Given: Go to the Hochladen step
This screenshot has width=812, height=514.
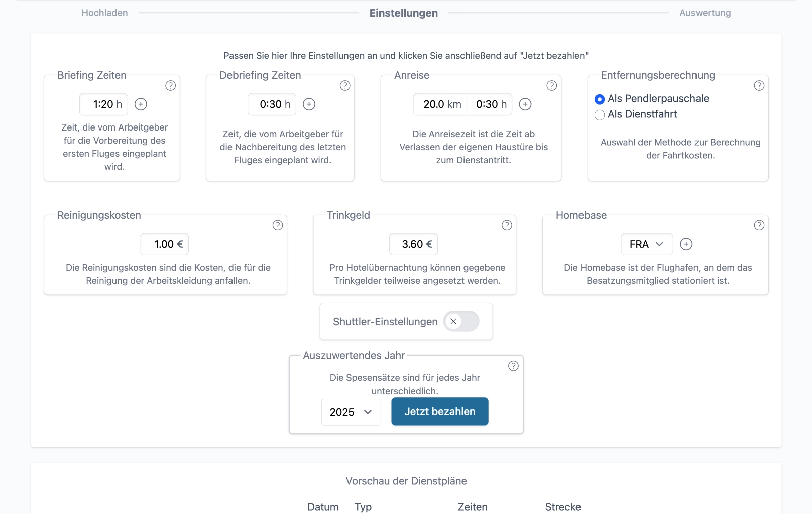Looking at the screenshot, I should tap(104, 13).
